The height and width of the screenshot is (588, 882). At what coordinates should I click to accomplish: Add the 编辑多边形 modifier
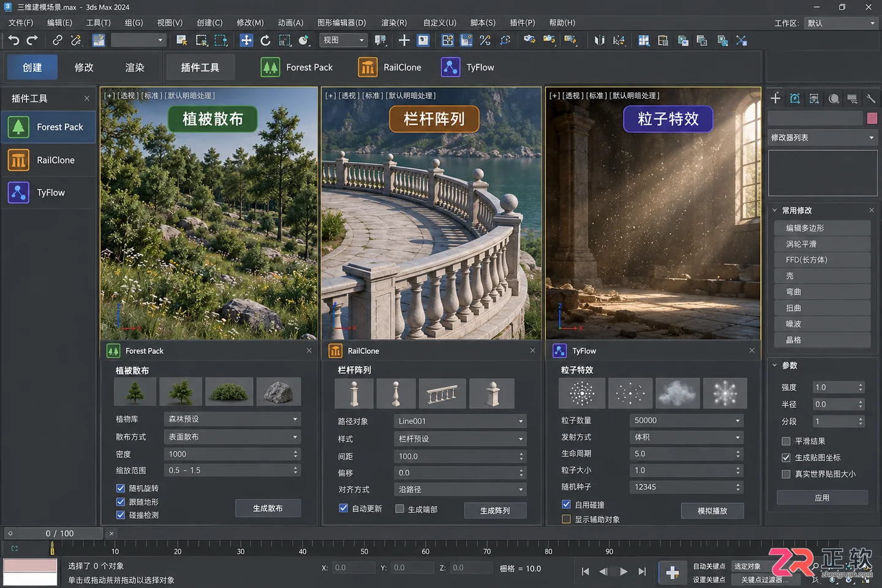[823, 228]
